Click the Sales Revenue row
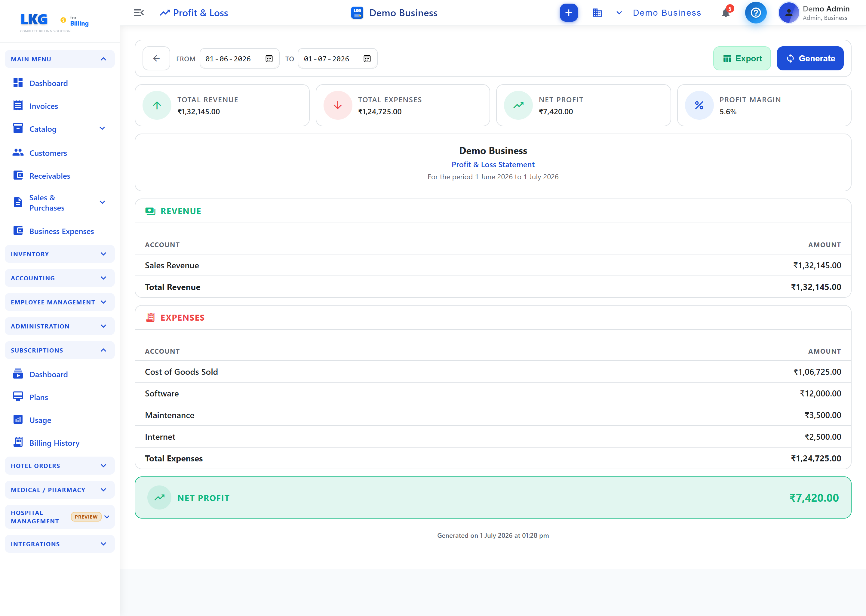866x616 pixels. coord(493,265)
